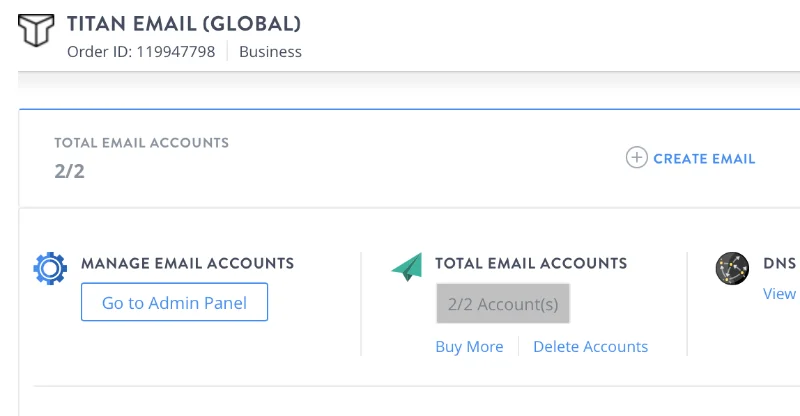Image resolution: width=800 pixels, height=416 pixels.
Task: Click the Business plan label
Action: (x=270, y=52)
